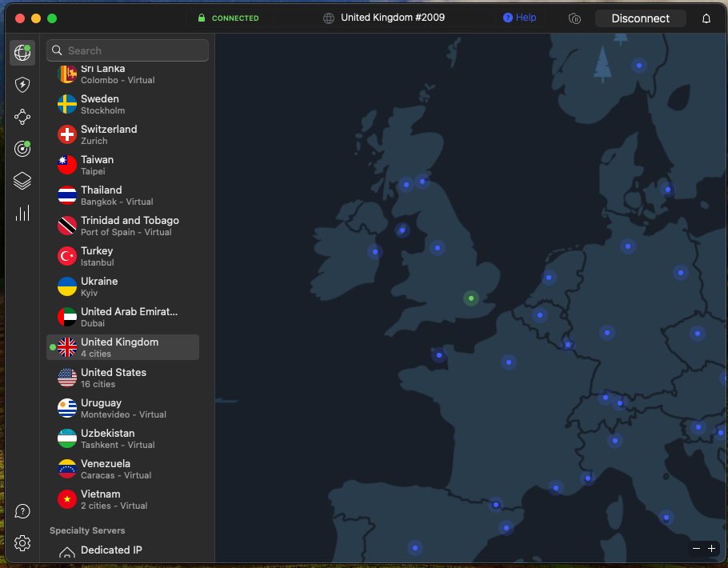Open Meshnet icon in sidebar

click(x=22, y=117)
